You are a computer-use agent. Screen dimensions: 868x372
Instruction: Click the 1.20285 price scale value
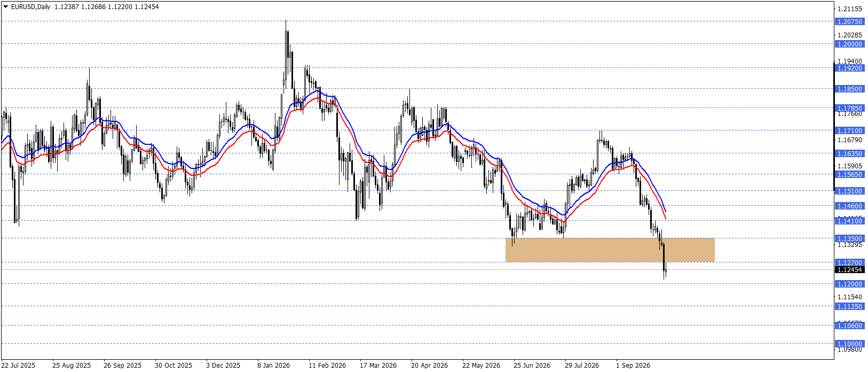(850, 35)
